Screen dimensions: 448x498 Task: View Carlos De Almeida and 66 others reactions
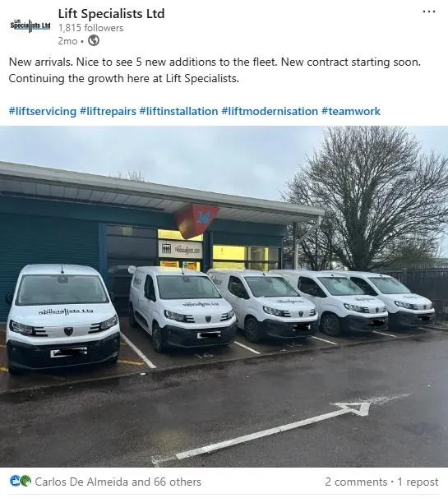tap(118, 482)
